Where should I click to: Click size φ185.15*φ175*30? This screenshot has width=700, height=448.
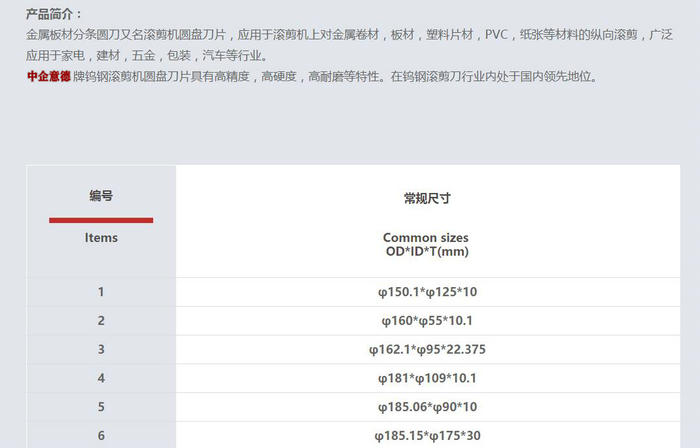pos(427,436)
